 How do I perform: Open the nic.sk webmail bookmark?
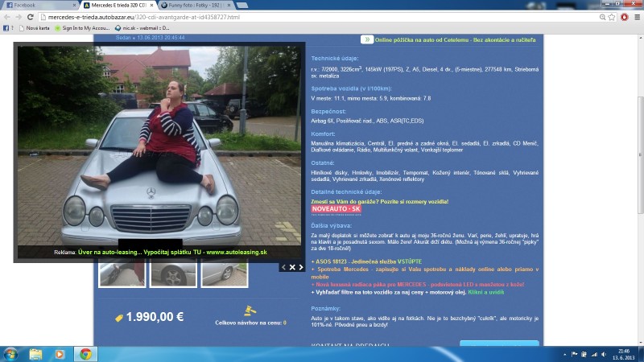click(x=142, y=28)
